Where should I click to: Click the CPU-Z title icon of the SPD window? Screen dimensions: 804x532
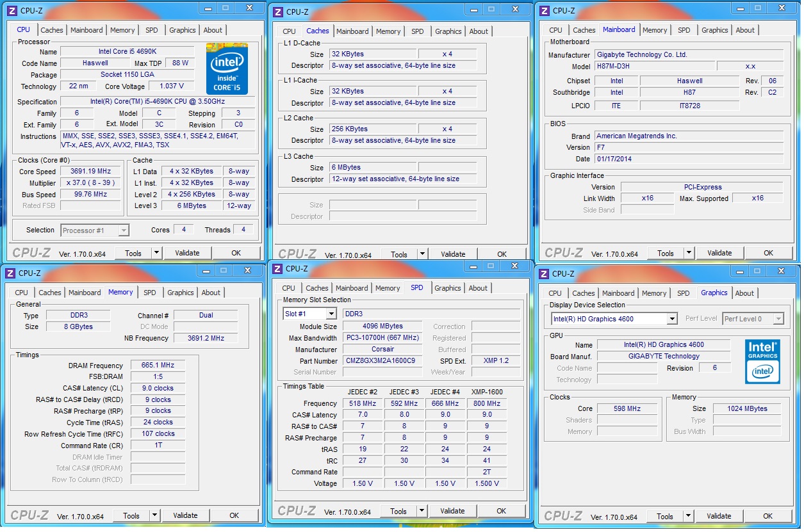(277, 268)
